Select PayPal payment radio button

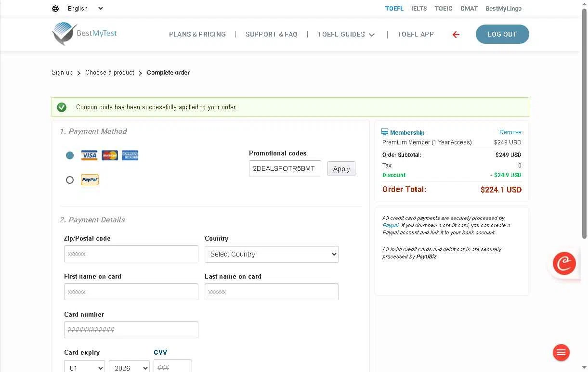(x=70, y=180)
